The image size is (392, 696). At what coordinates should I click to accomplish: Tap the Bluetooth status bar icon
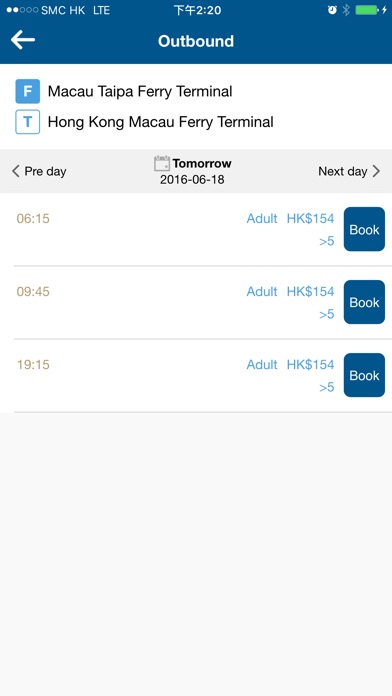point(346,10)
